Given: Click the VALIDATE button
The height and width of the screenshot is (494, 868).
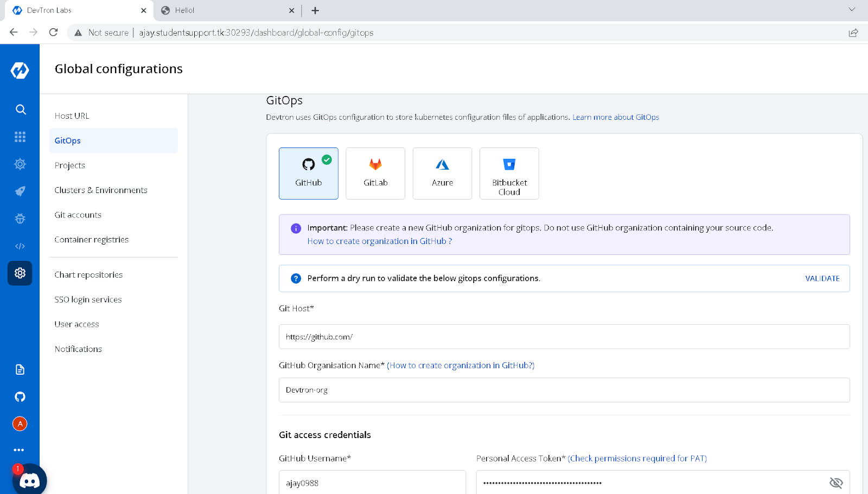Looking at the screenshot, I should 822,279.
